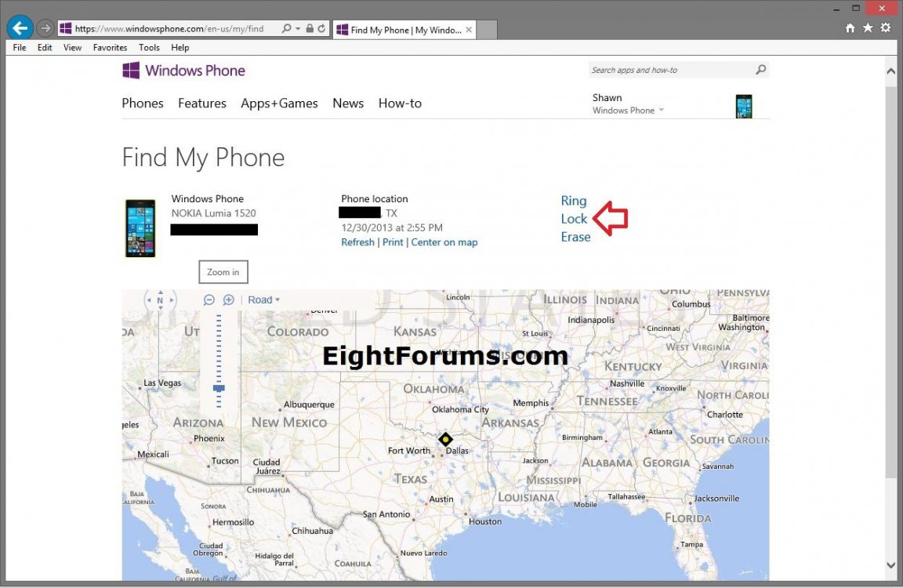Click the map compass N control
This screenshot has width=903, height=588.
pyautogui.click(x=160, y=300)
